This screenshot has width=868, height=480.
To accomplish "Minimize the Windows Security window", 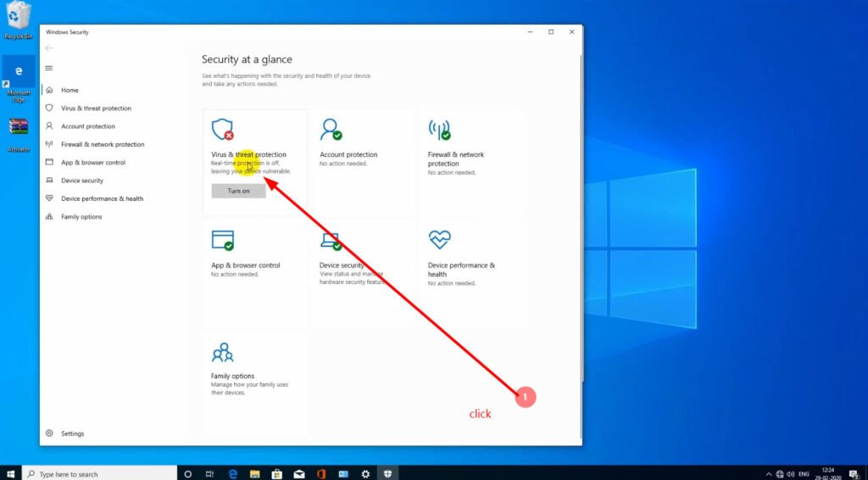I will click(530, 32).
